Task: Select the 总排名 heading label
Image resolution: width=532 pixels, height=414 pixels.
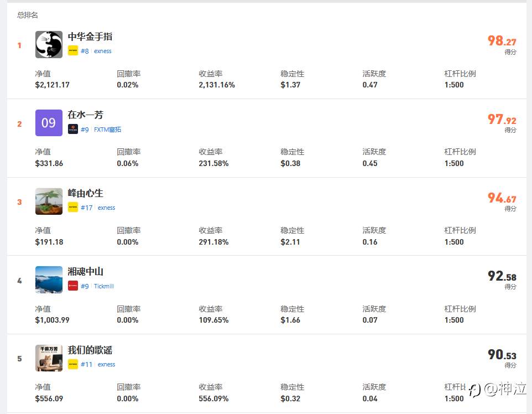Action: pos(28,15)
